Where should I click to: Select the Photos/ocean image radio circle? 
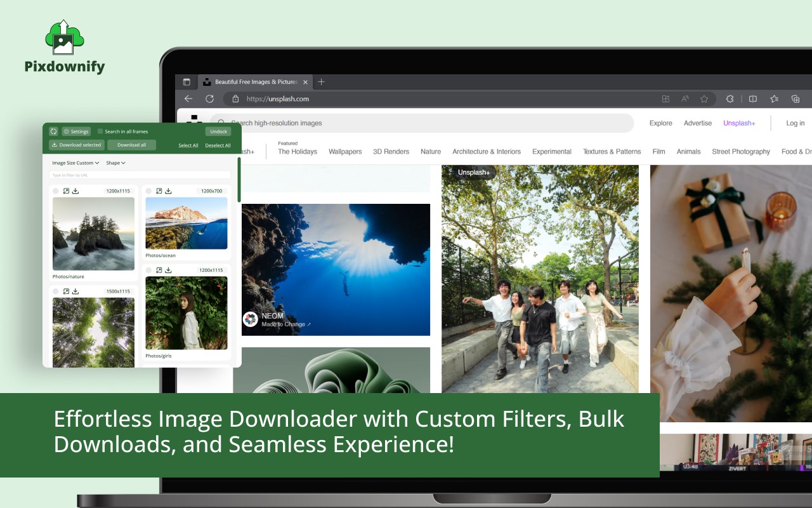click(149, 190)
